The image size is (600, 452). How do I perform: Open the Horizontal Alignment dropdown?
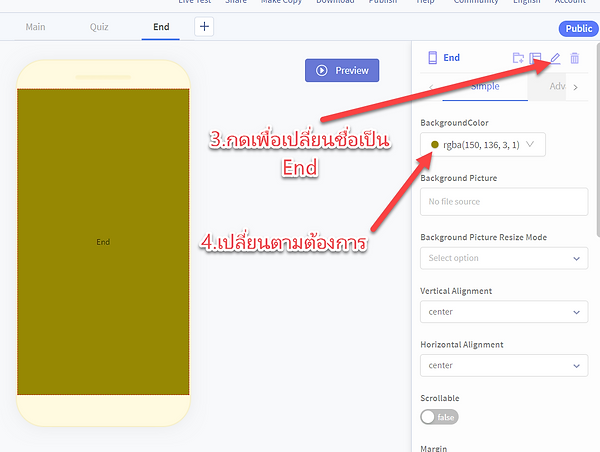[x=504, y=366]
